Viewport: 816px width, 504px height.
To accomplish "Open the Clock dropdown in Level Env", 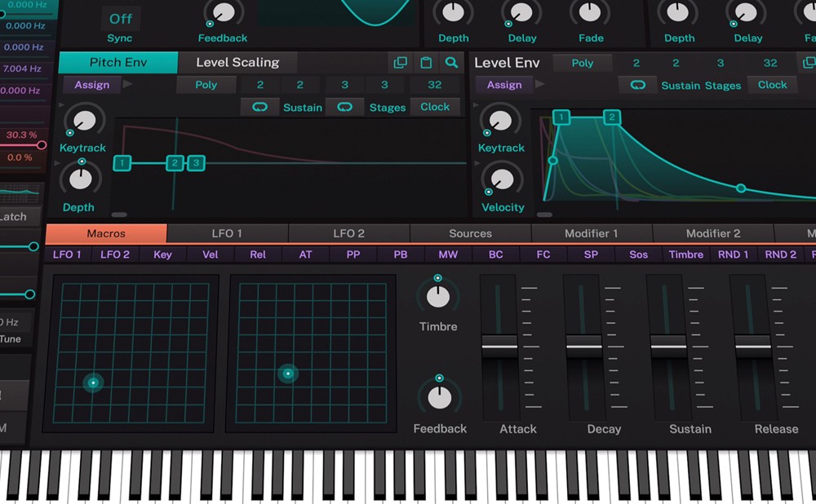I will 772,85.
